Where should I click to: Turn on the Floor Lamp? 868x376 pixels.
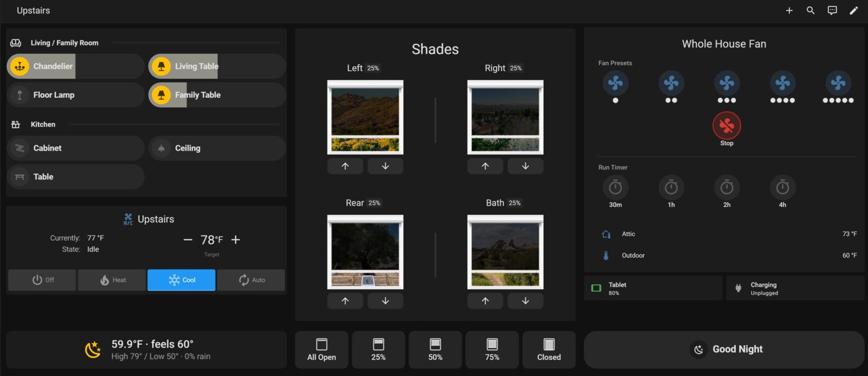(76, 95)
